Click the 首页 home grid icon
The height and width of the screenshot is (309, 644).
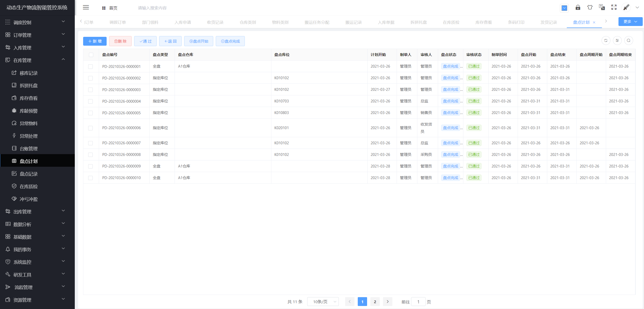click(x=104, y=8)
